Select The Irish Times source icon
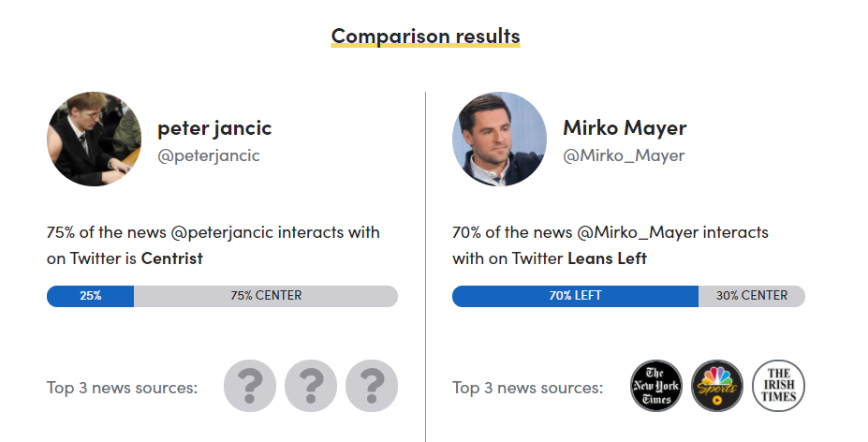The image size is (868, 442). pyautogui.click(x=778, y=386)
